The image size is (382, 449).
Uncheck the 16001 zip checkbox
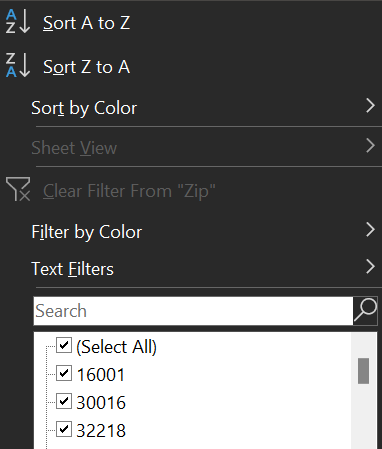coord(64,373)
